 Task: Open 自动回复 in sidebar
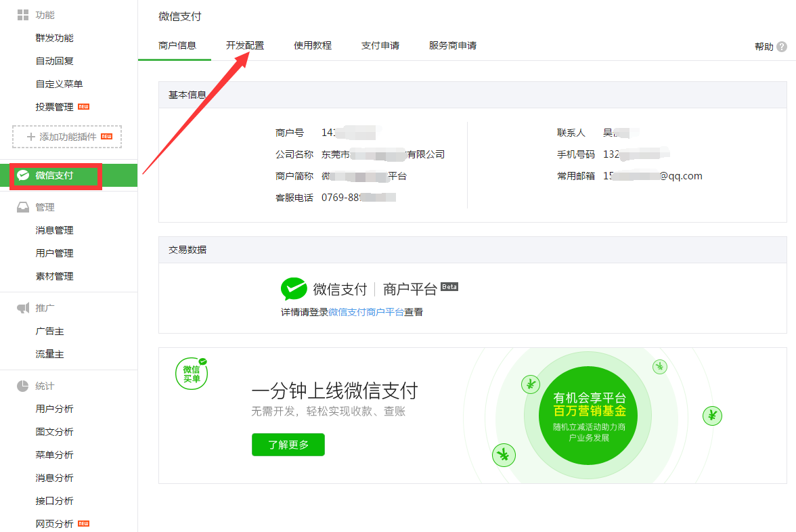(x=54, y=61)
